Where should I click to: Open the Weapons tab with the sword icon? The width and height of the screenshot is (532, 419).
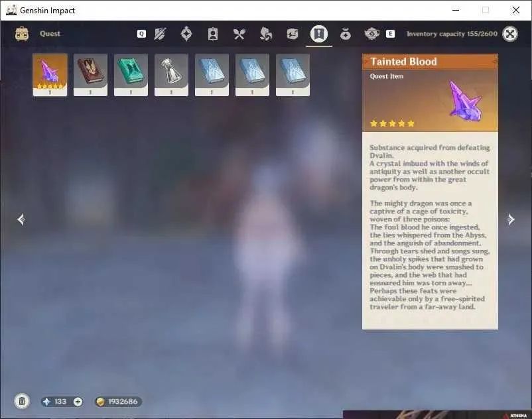(x=160, y=34)
